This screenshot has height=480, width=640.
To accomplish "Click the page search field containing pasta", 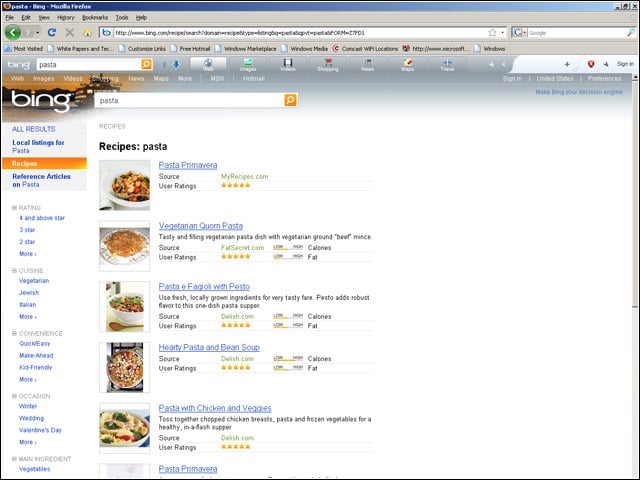I will [189, 100].
